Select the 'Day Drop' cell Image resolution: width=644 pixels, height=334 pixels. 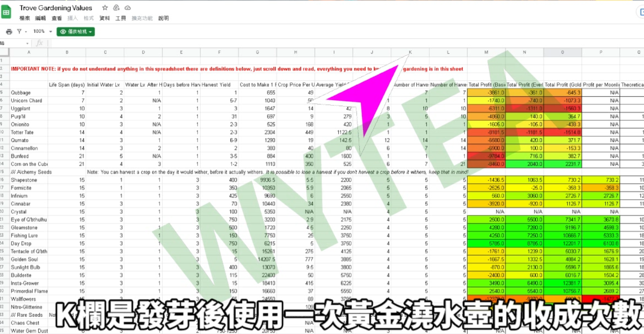coord(29,244)
